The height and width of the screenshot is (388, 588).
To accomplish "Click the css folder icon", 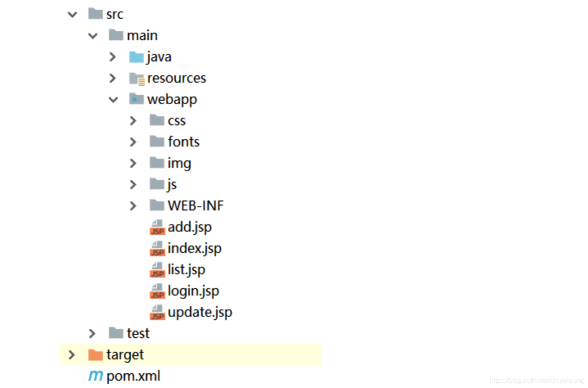I will (x=157, y=120).
